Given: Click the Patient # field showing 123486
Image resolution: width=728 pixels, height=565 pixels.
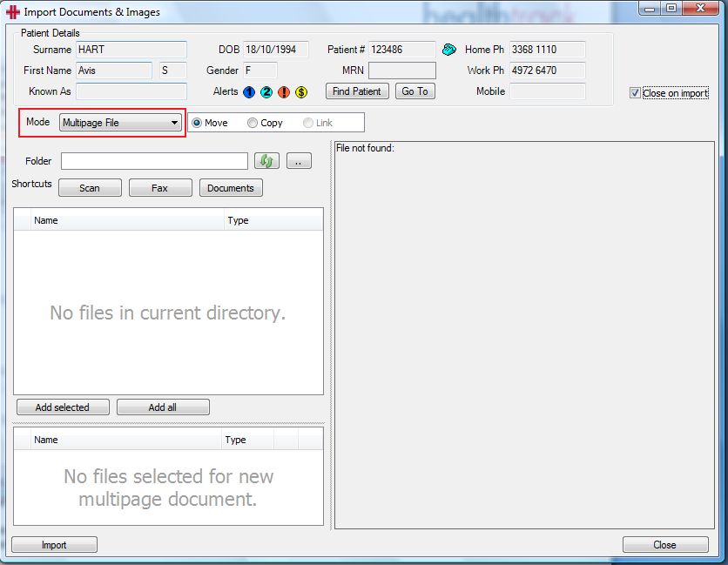Looking at the screenshot, I should (x=402, y=50).
